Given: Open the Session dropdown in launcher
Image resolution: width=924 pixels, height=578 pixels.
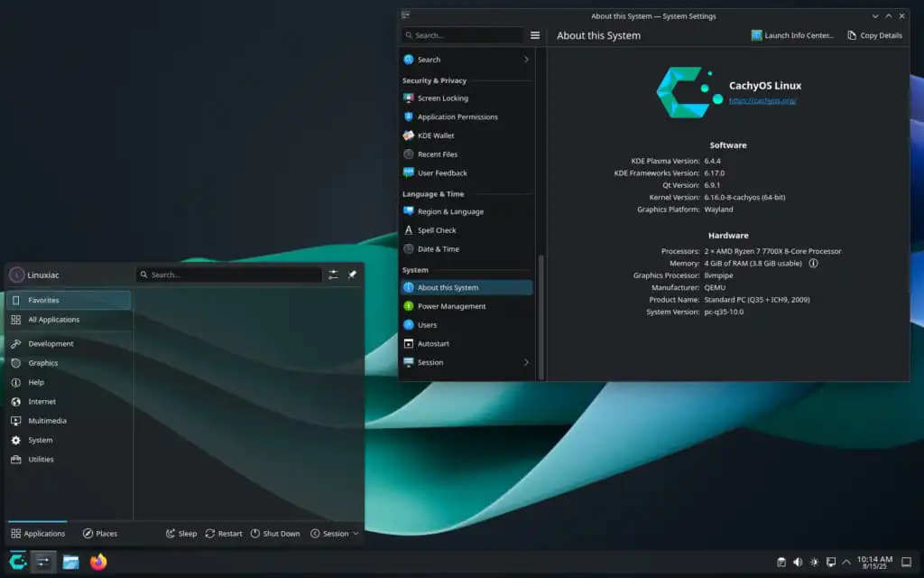Looking at the screenshot, I should coord(335,534).
